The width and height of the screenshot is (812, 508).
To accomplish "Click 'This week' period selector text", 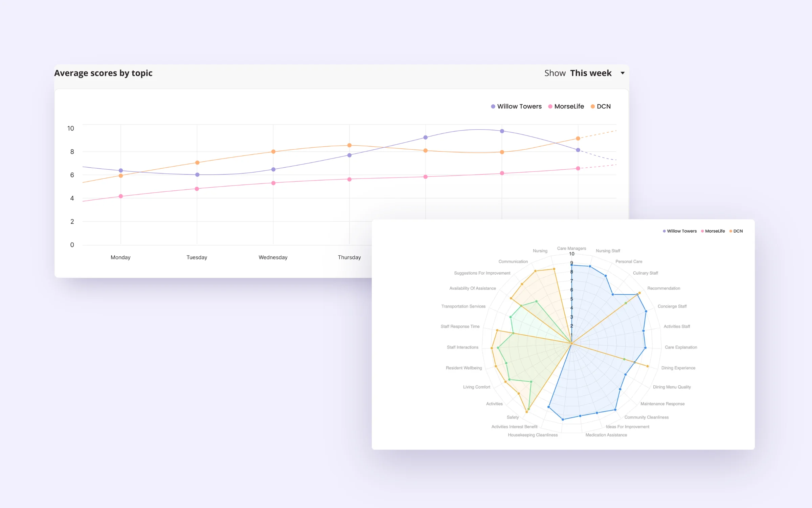I will (x=591, y=73).
